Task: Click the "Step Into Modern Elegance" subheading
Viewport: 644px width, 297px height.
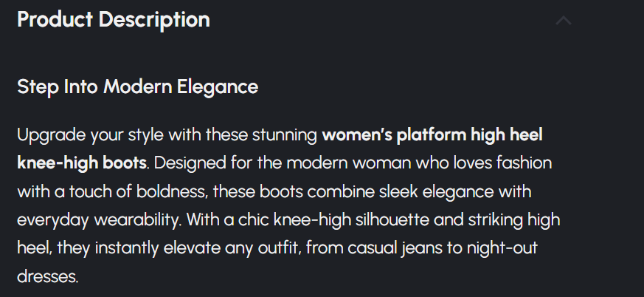Action: click(x=137, y=87)
